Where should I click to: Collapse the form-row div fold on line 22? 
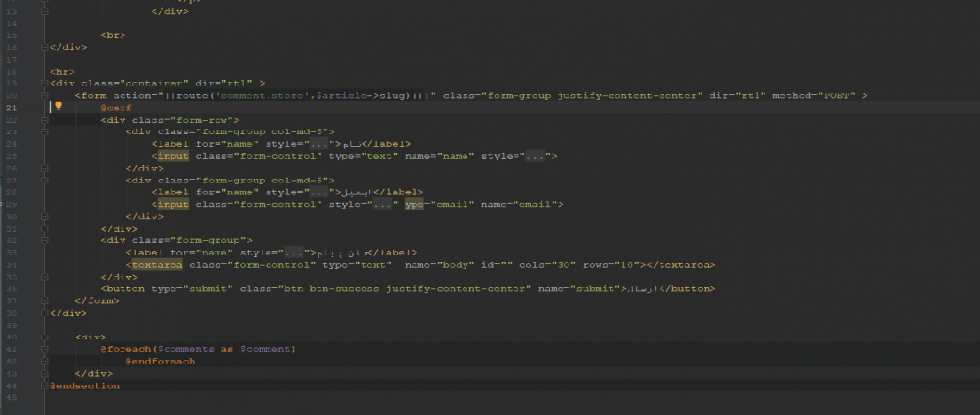[44, 120]
